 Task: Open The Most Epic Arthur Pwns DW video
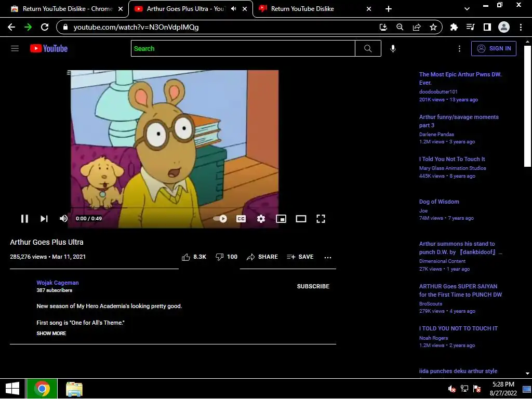coord(460,78)
